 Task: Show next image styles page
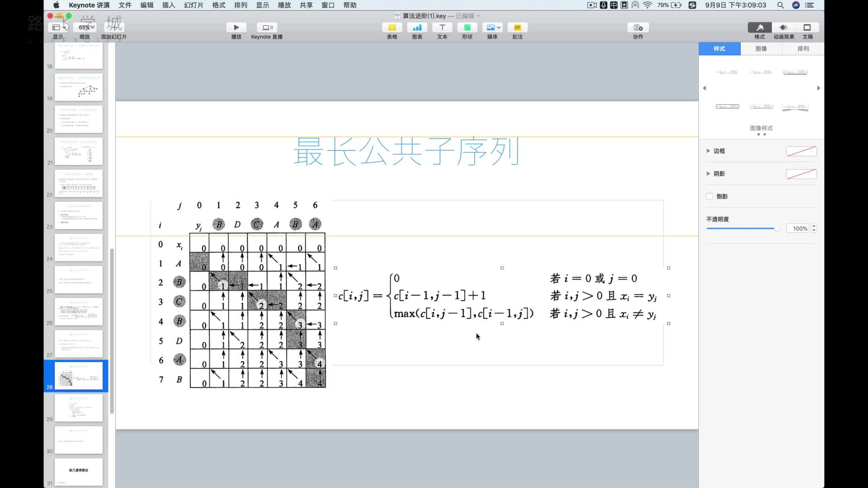(819, 88)
